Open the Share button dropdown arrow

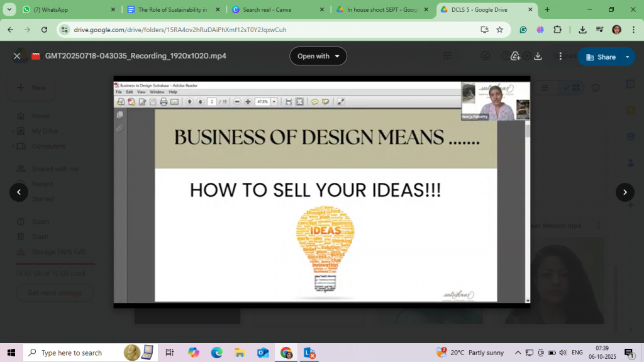[x=627, y=57]
